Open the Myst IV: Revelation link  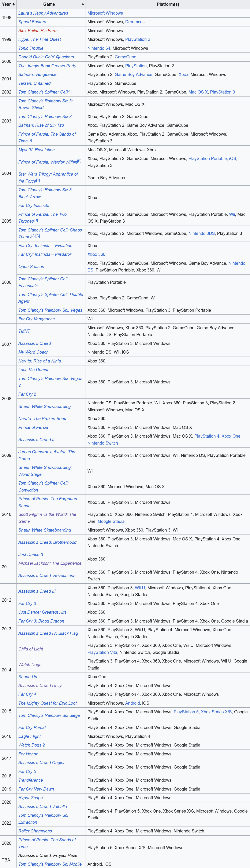(x=36, y=150)
